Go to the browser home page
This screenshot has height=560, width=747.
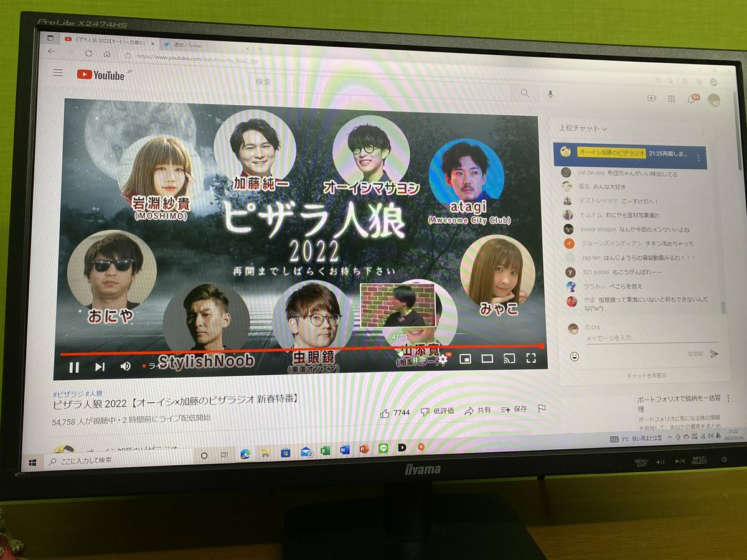click(106, 54)
